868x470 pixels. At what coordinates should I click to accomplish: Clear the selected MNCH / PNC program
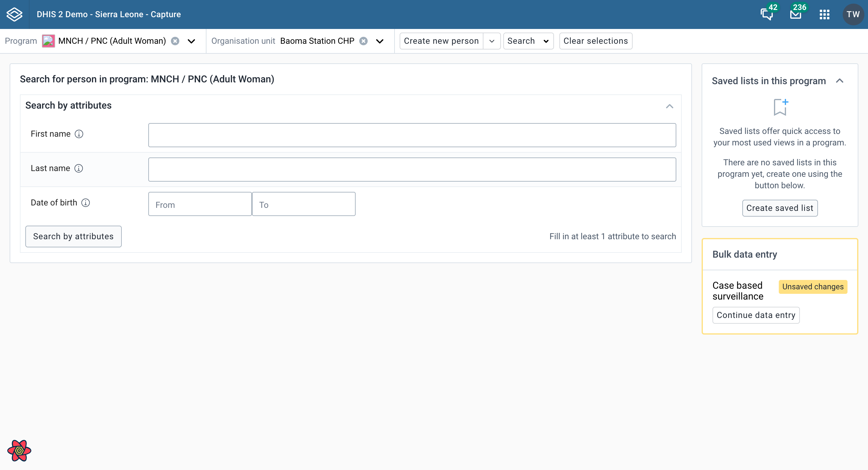click(175, 40)
